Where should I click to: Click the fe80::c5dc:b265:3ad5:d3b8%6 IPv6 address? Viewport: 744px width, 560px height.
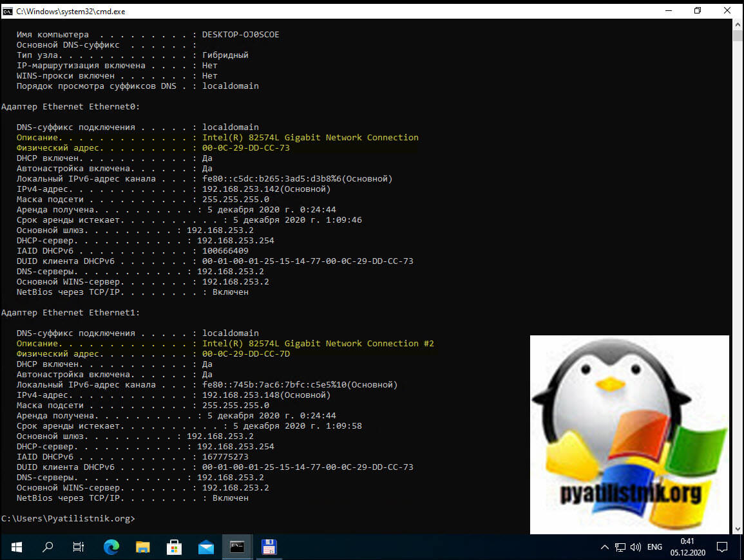pos(271,179)
